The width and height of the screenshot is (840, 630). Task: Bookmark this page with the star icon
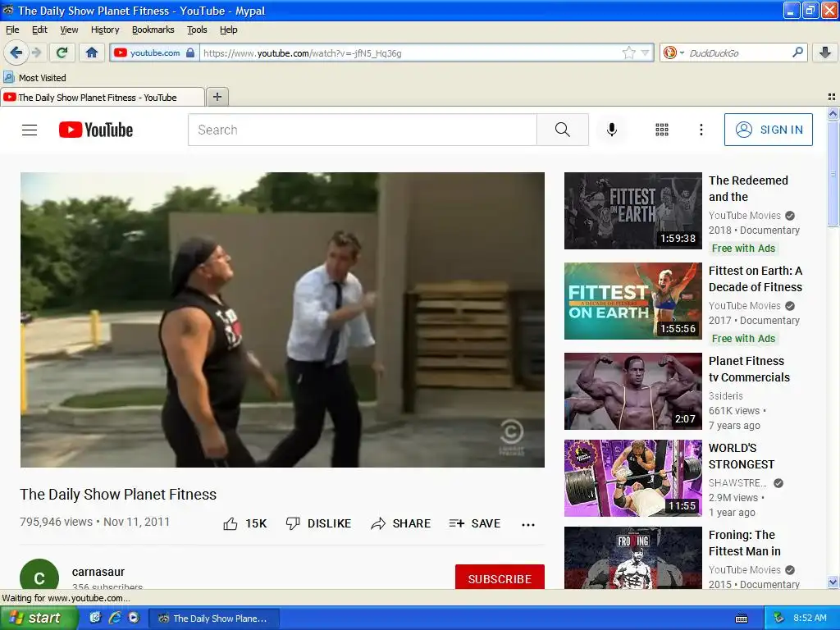click(628, 52)
